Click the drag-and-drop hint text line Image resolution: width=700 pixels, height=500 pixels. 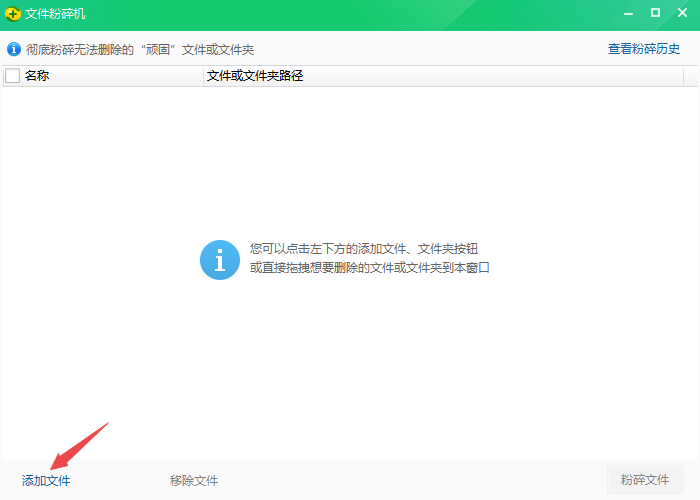[x=370, y=268]
